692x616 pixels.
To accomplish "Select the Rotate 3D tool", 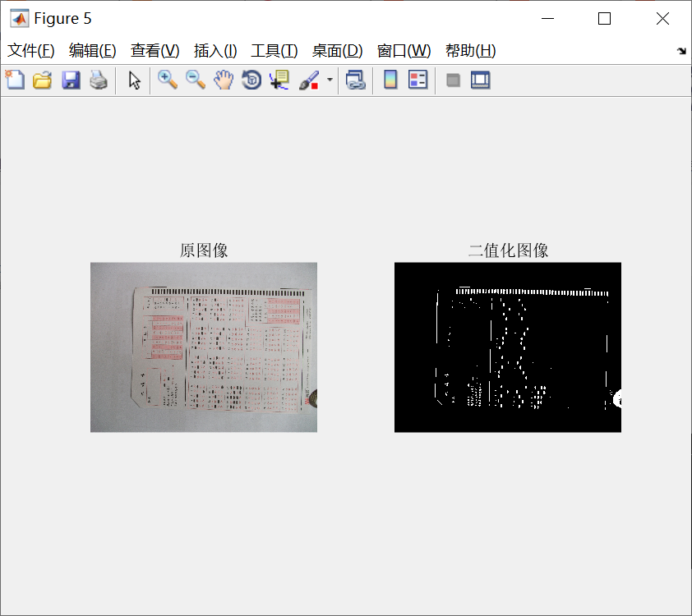I will click(x=251, y=80).
